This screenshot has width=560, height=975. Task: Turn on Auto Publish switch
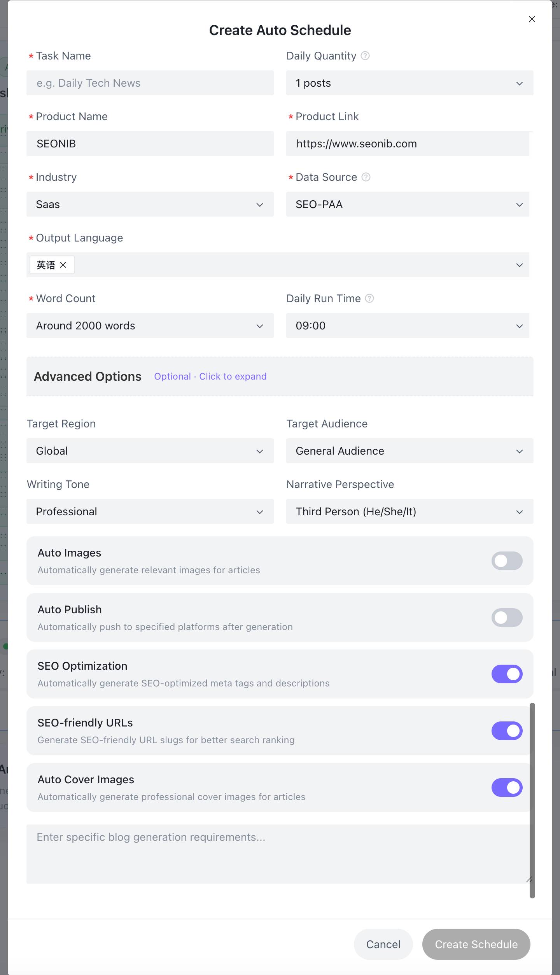[507, 618]
